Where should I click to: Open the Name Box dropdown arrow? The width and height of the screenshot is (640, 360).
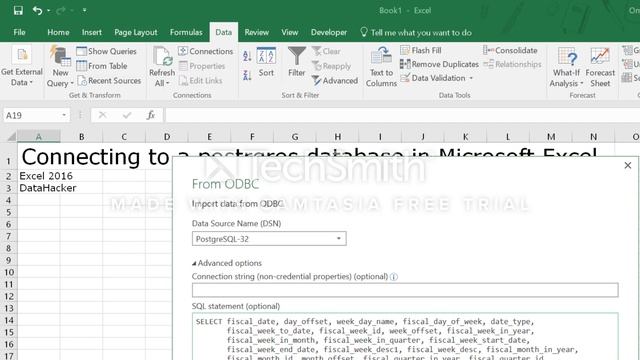click(x=64, y=116)
